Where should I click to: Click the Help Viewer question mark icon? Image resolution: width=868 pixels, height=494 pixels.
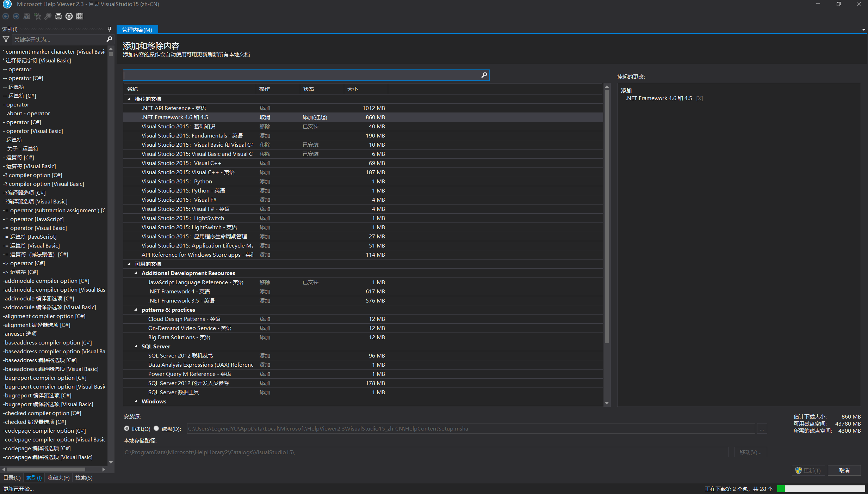pyautogui.click(x=7, y=4)
